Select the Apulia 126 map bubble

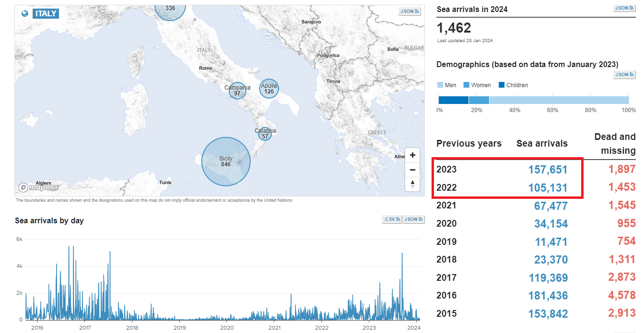click(269, 89)
